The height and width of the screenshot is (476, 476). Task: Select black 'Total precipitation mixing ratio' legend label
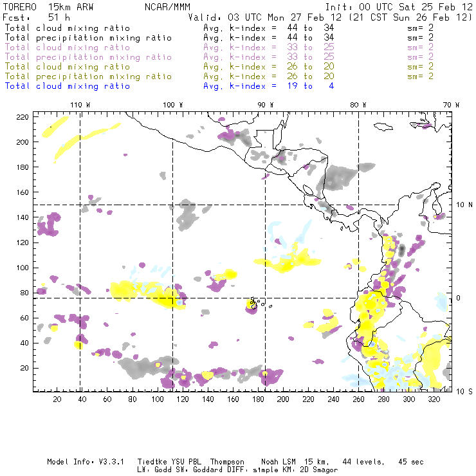[88, 38]
